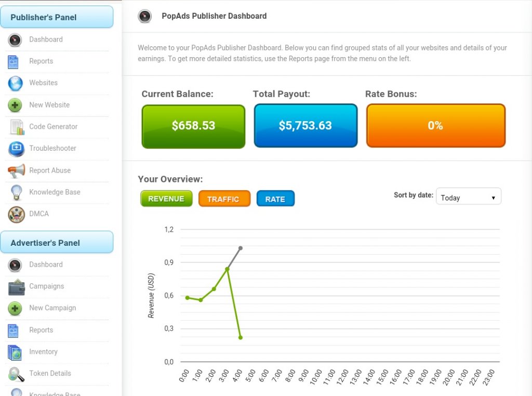Screen dimensions: 532x396
Task: Switch the overview to Rate
Action: click(275, 199)
